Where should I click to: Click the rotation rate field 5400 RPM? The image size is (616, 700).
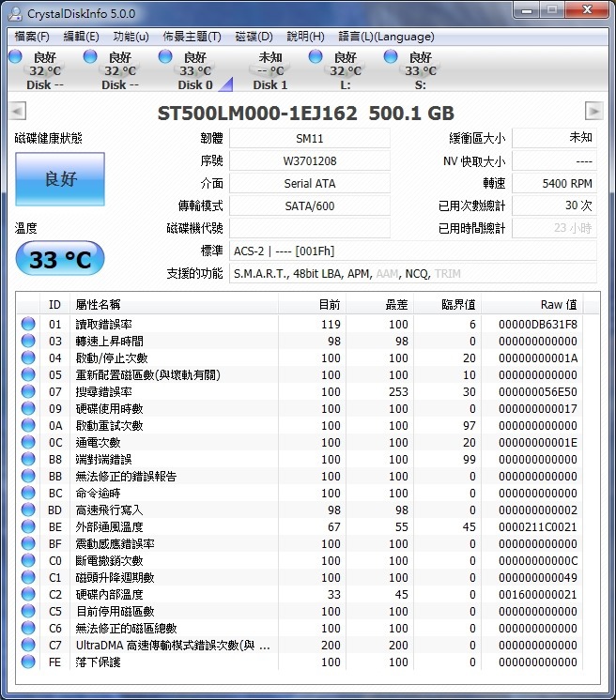pos(554,183)
